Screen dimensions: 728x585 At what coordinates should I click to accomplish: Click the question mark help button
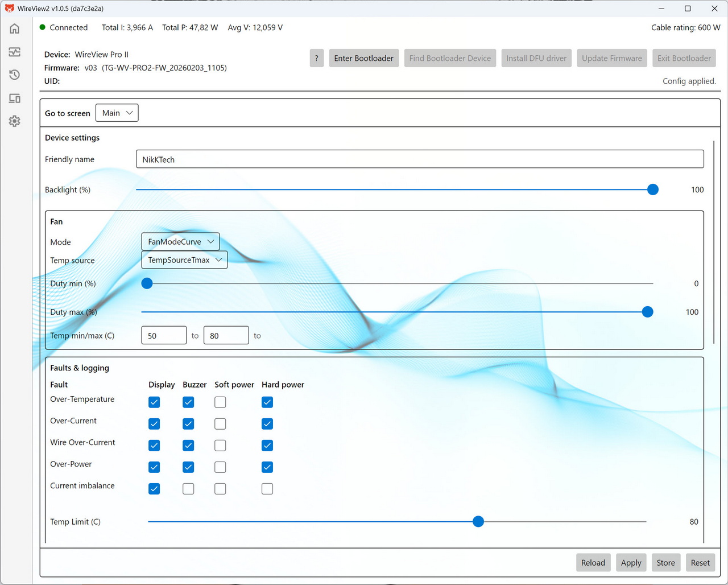[x=316, y=58]
